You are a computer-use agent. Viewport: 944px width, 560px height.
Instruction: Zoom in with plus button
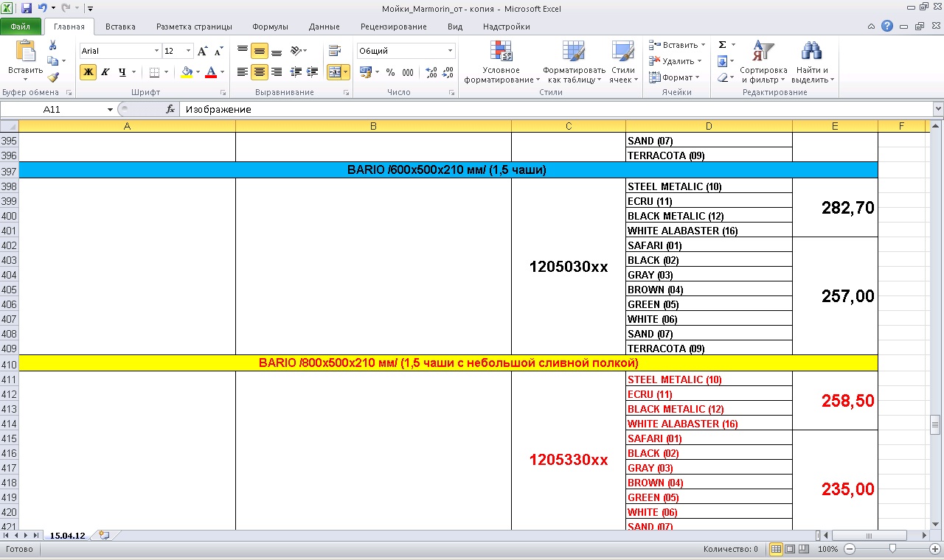[935, 549]
